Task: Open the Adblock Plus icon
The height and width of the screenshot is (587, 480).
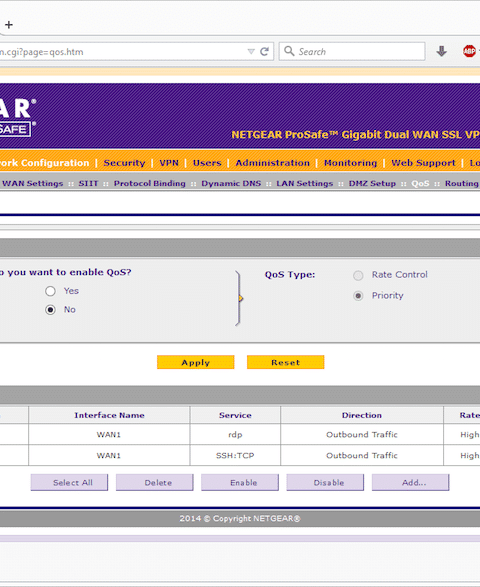Action: click(469, 51)
